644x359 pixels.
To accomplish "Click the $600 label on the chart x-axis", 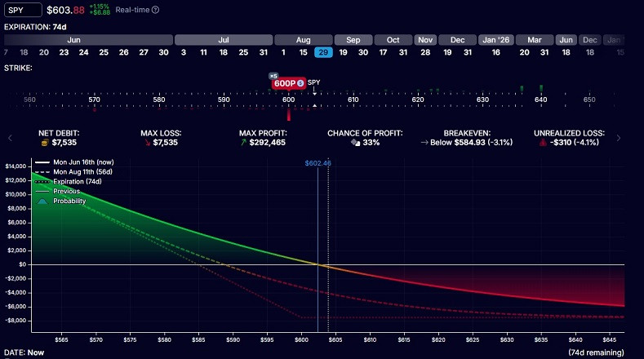I will 301,339.
